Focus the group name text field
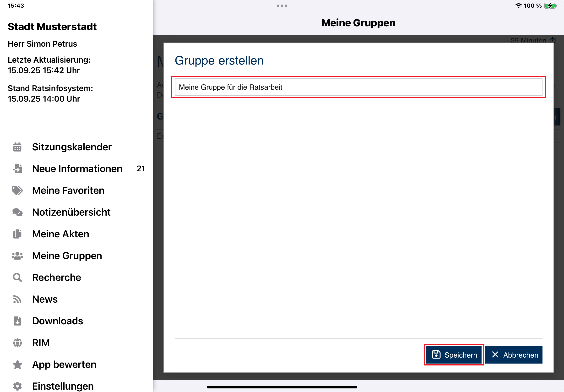564x392 pixels. pyautogui.click(x=358, y=87)
